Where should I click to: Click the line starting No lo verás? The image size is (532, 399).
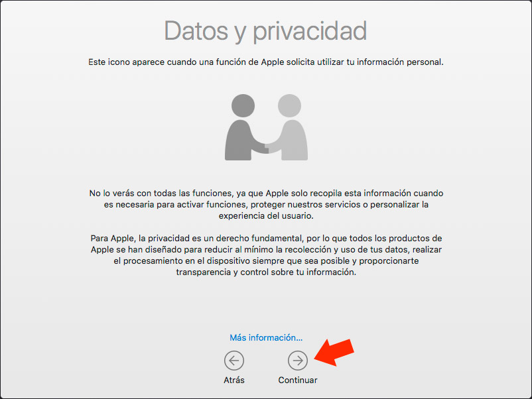266,194
